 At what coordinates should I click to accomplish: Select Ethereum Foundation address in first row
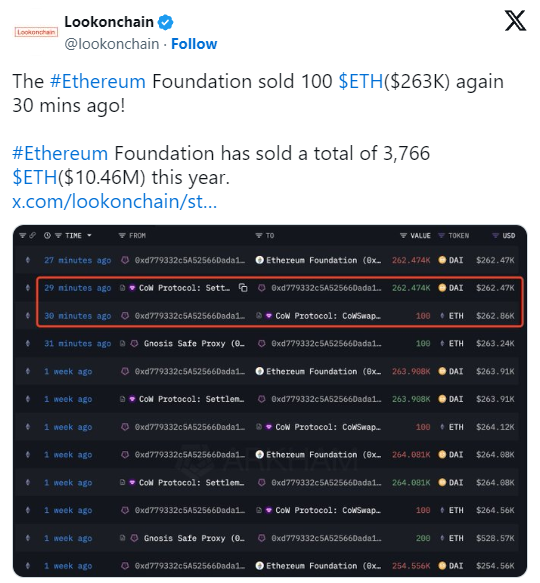tap(318, 260)
